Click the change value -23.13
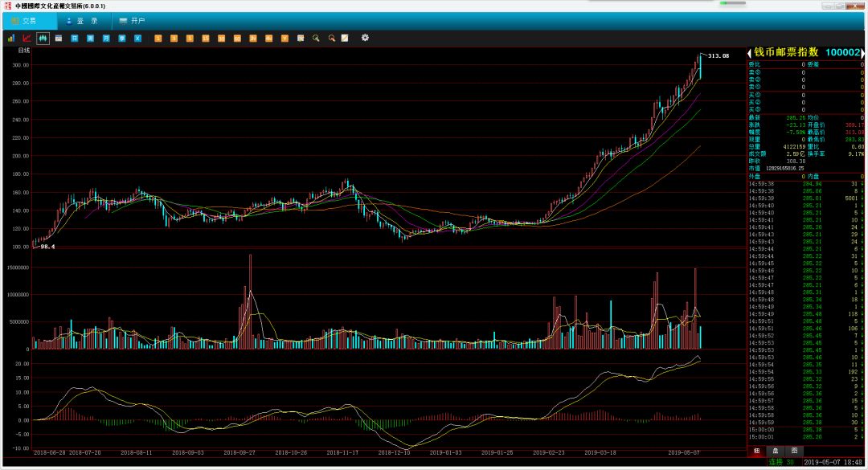This screenshot has width=868, height=470. [x=796, y=125]
